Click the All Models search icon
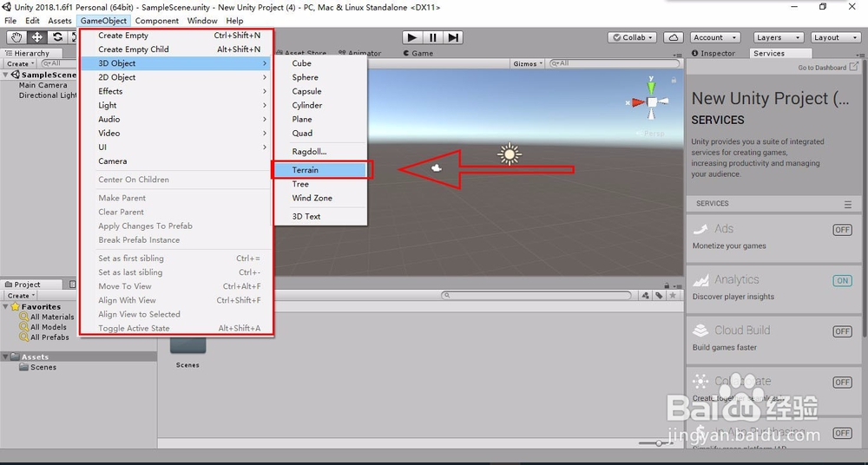This screenshot has height=465, width=868. coord(23,326)
